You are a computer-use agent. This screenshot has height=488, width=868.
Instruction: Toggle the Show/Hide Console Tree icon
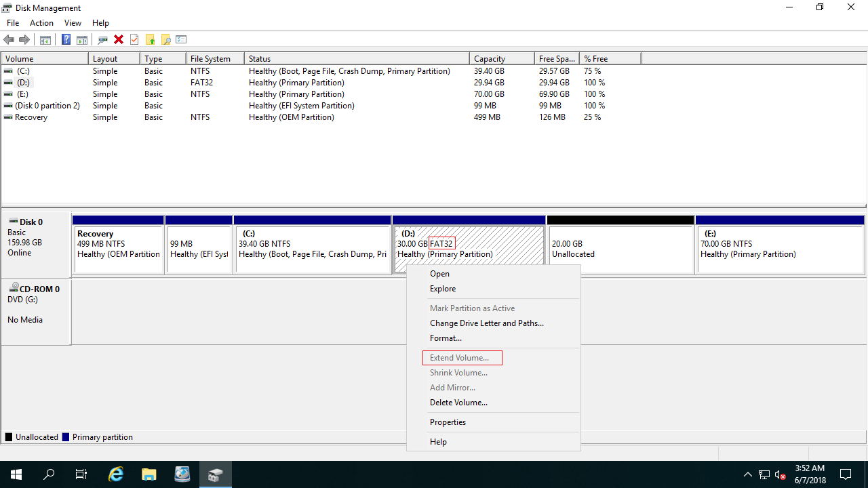pos(45,40)
